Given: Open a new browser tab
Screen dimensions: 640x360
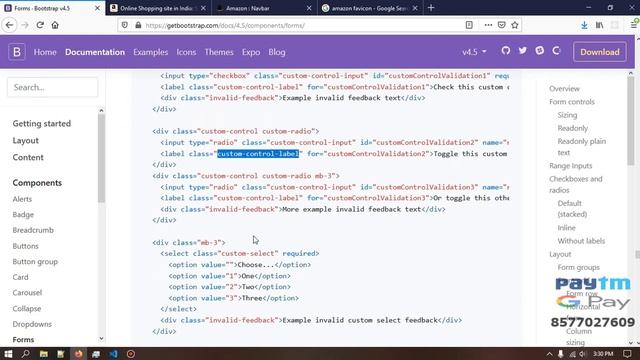Looking at the screenshot, I should [431, 8].
